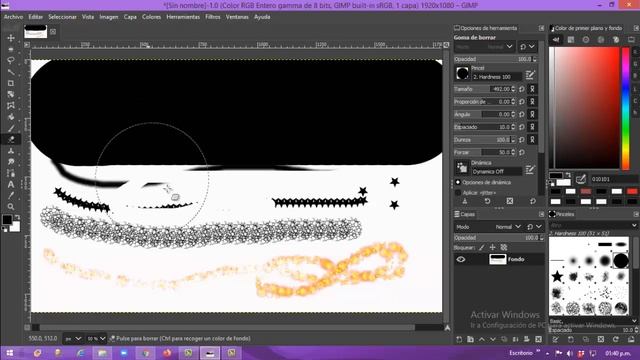Reset the Ángulo value to default
The height and width of the screenshot is (360, 640).
click(522, 114)
